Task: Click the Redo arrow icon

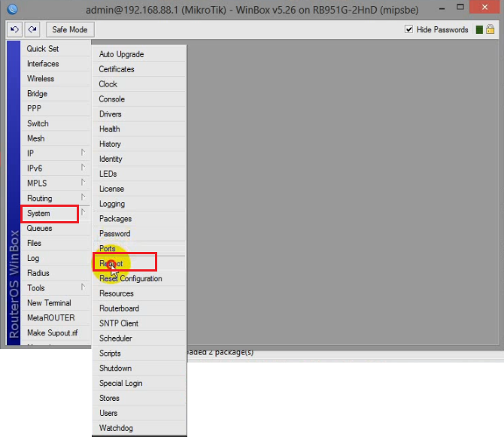Action: pyautogui.click(x=32, y=29)
